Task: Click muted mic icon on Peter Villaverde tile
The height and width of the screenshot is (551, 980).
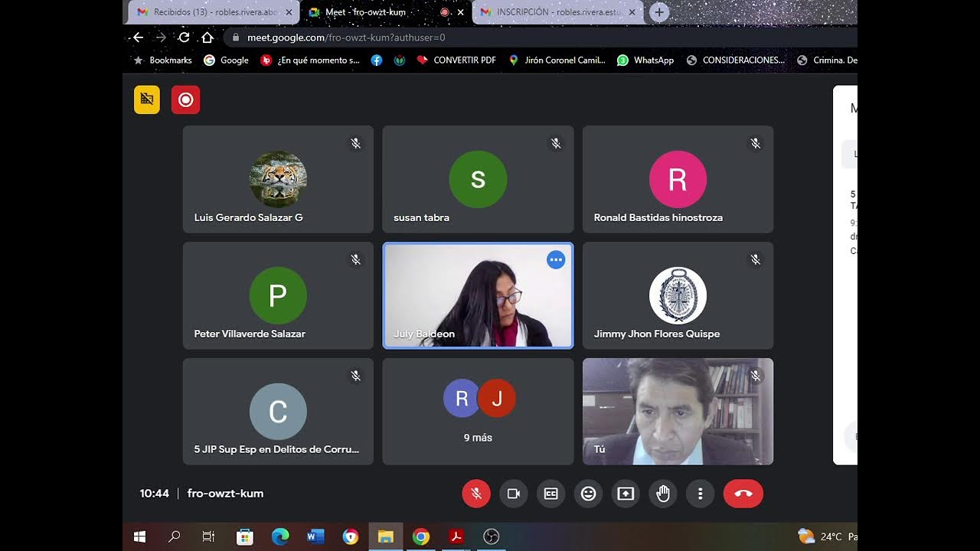Action: coord(356,259)
